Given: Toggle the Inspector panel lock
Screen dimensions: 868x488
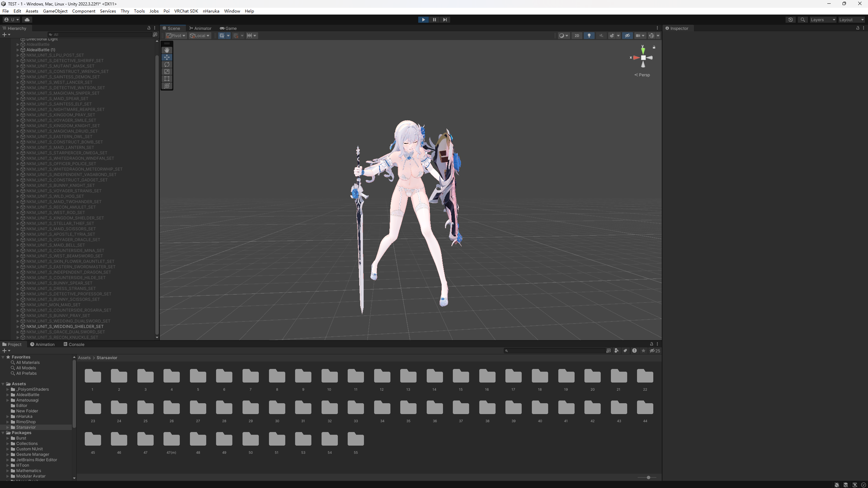Looking at the screenshot, I should click(x=858, y=28).
